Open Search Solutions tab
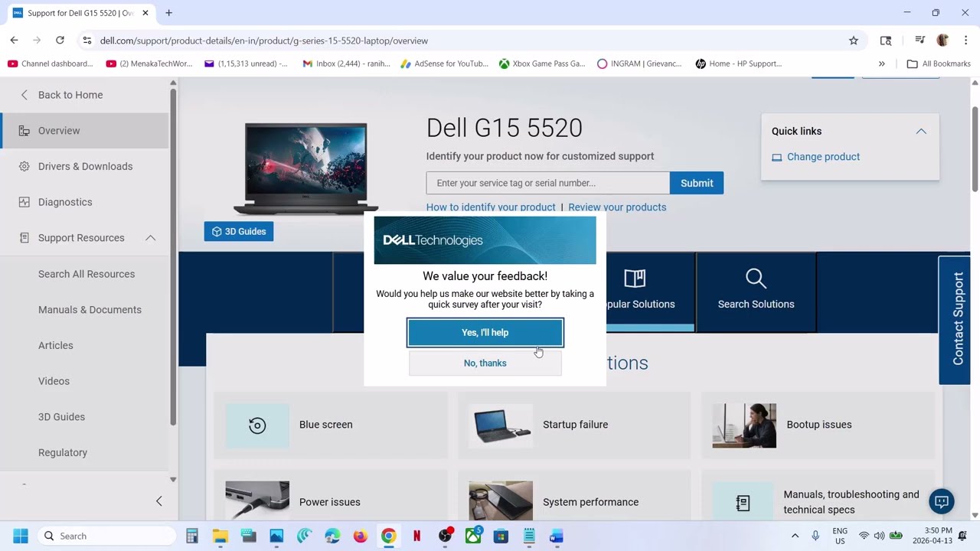980x551 pixels. tap(756, 291)
